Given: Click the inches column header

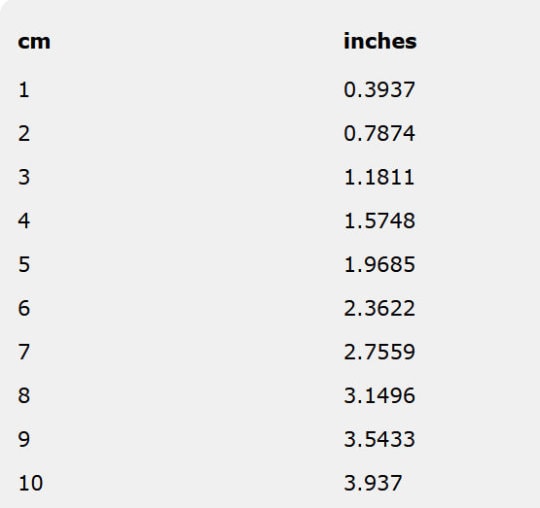Looking at the screenshot, I should click(380, 41).
